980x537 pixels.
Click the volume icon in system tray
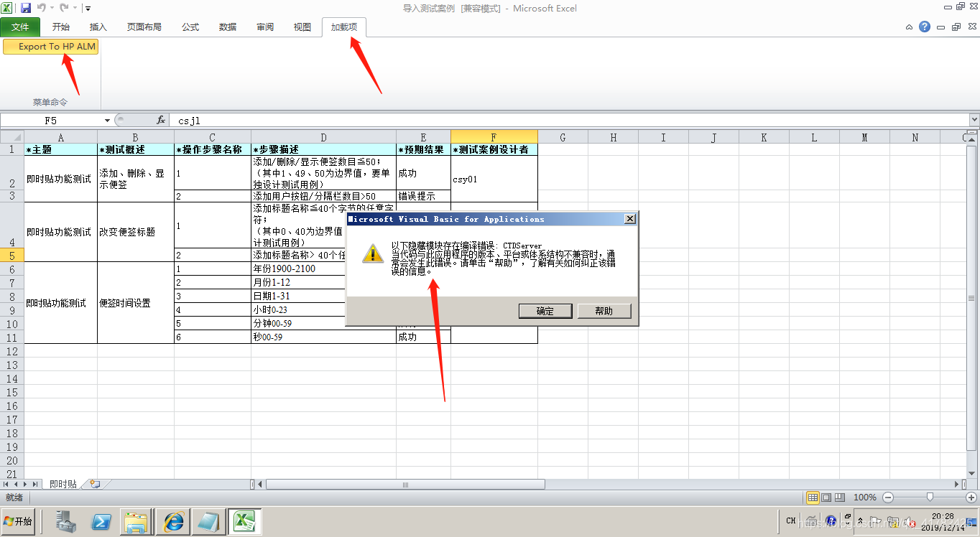909,521
